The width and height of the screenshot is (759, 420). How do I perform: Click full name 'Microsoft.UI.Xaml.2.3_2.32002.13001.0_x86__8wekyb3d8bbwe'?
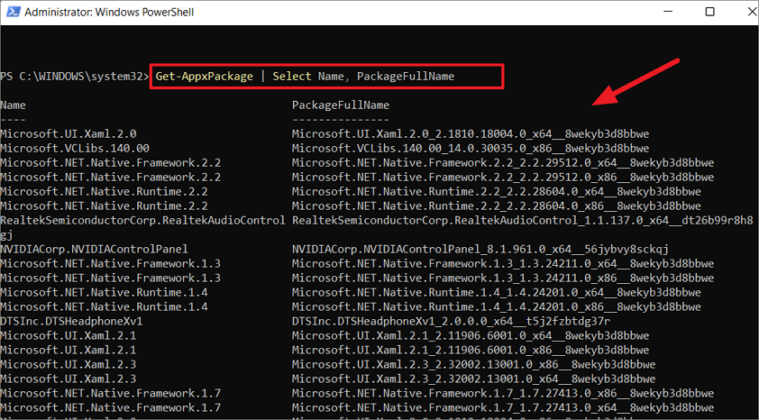(474, 364)
